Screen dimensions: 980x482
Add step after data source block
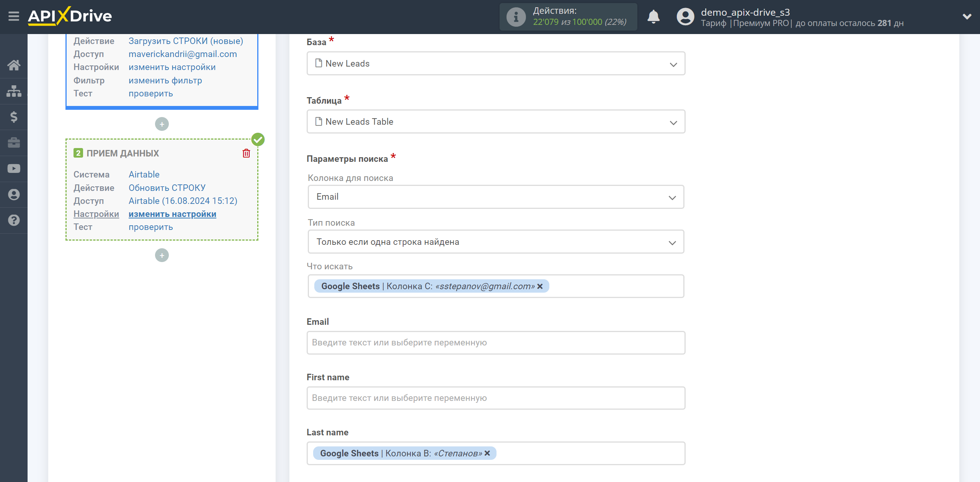pyautogui.click(x=162, y=124)
